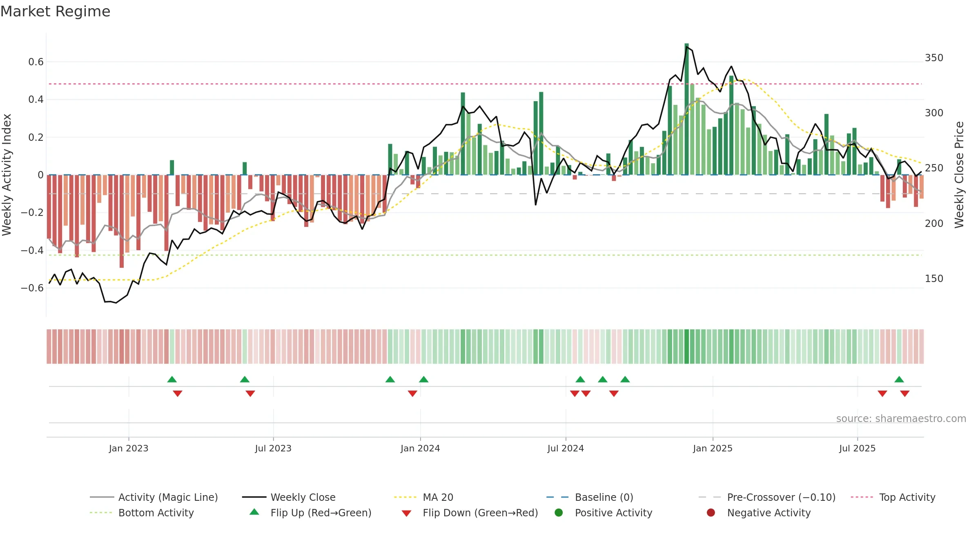980x551 pixels.
Task: Click the Market Regime chart title
Action: 55,11
